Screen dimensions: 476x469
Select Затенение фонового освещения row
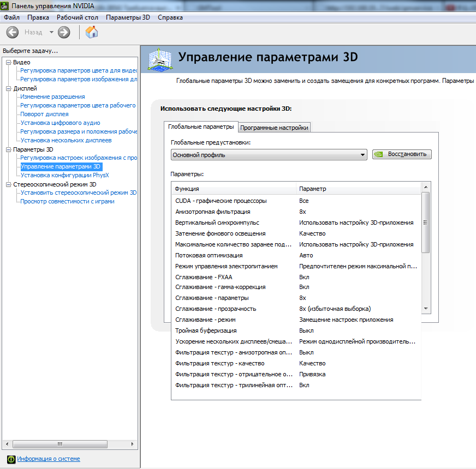296,233
